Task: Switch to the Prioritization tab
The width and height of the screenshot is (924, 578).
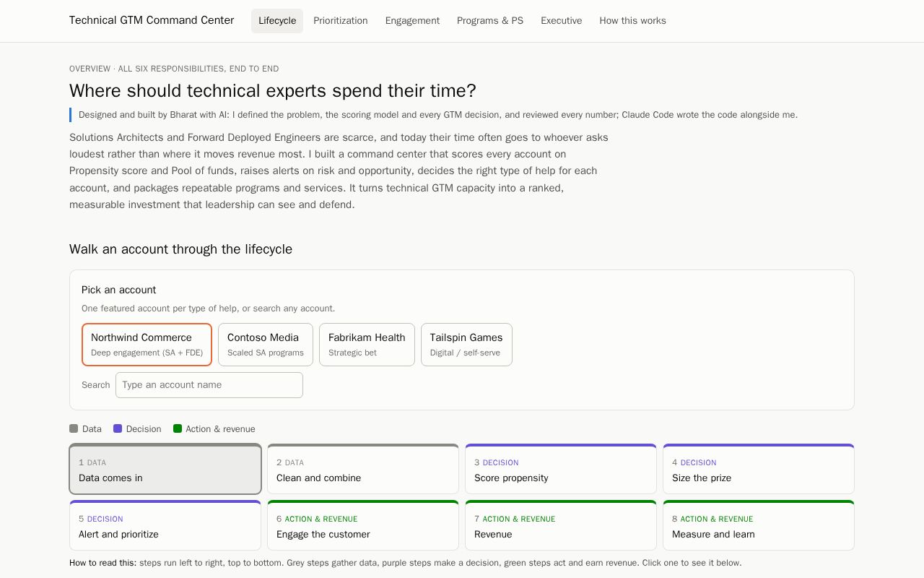Action: (x=341, y=21)
